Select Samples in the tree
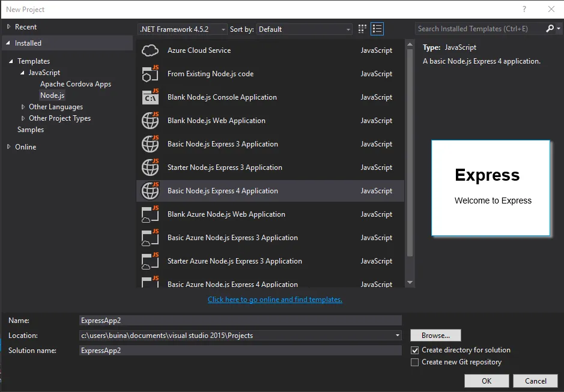The height and width of the screenshot is (392, 564). coord(31,130)
